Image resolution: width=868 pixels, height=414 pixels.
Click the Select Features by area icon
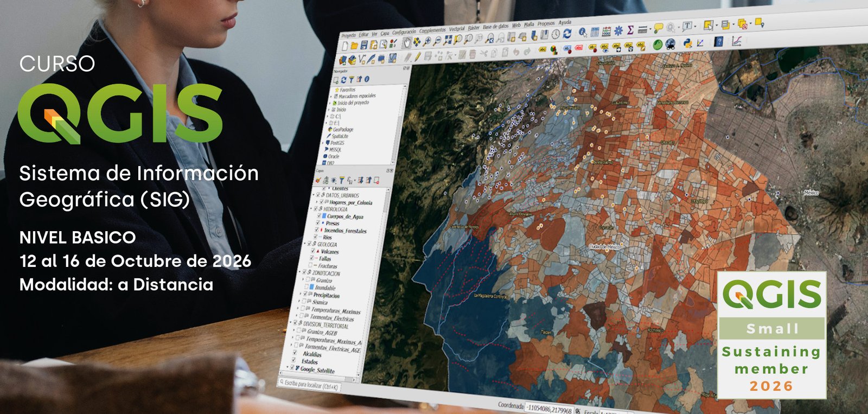click(x=708, y=26)
